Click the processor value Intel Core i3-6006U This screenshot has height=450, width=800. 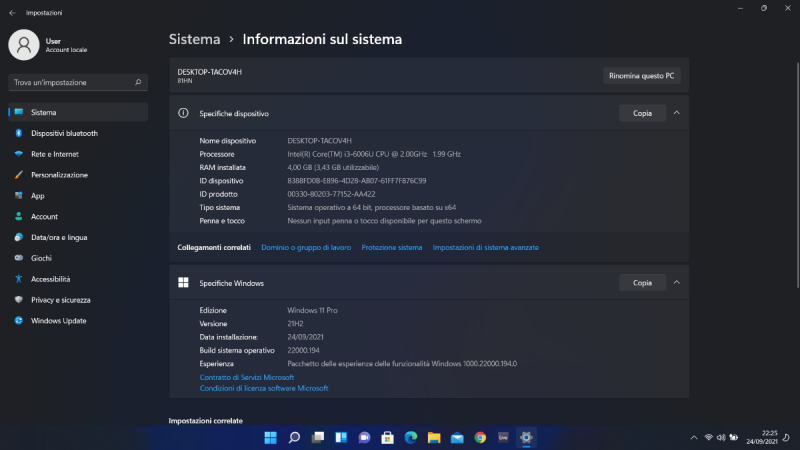point(374,154)
